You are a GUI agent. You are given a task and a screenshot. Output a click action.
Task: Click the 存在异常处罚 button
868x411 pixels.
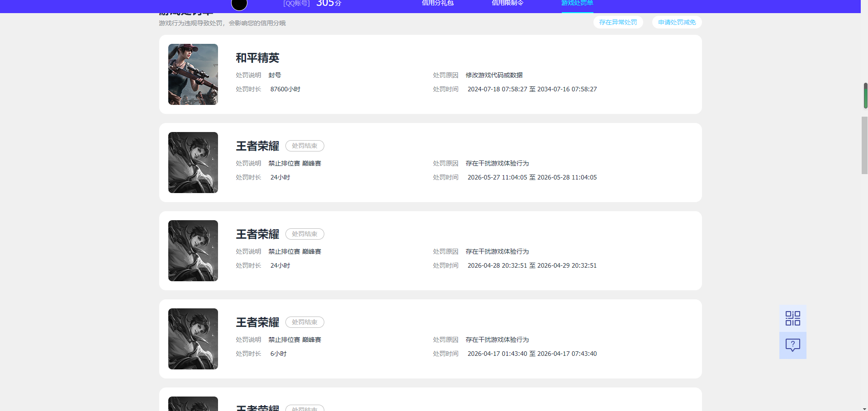point(618,22)
